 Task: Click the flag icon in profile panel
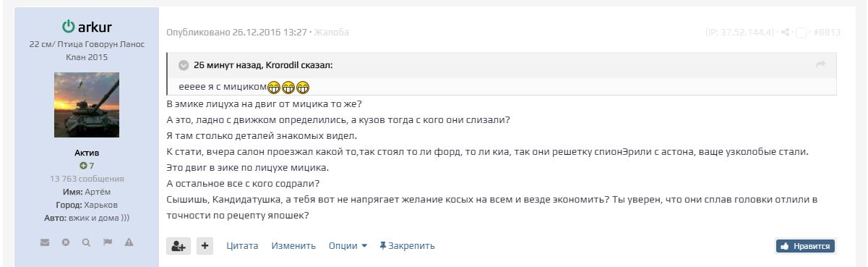(x=108, y=242)
